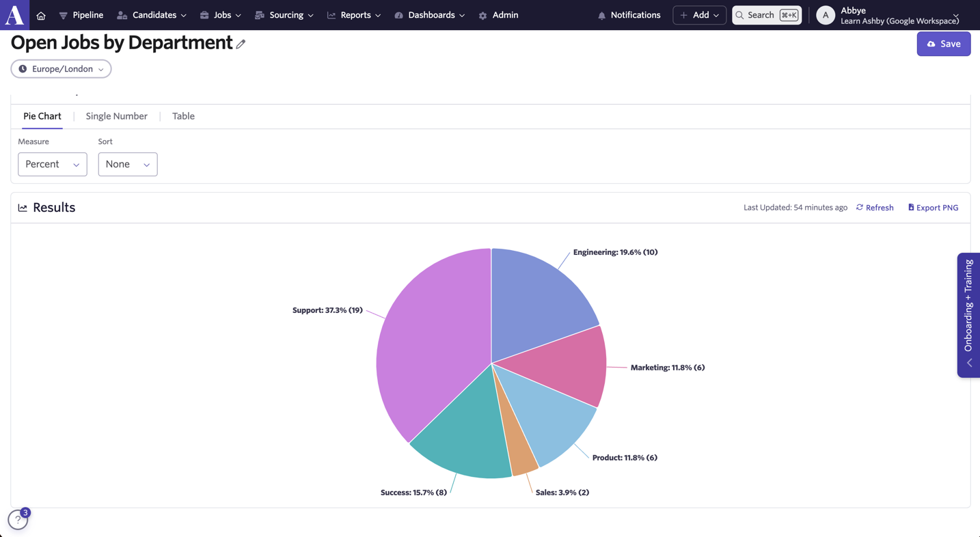
Task: Open the Sort dropdown set to None
Action: click(x=128, y=164)
